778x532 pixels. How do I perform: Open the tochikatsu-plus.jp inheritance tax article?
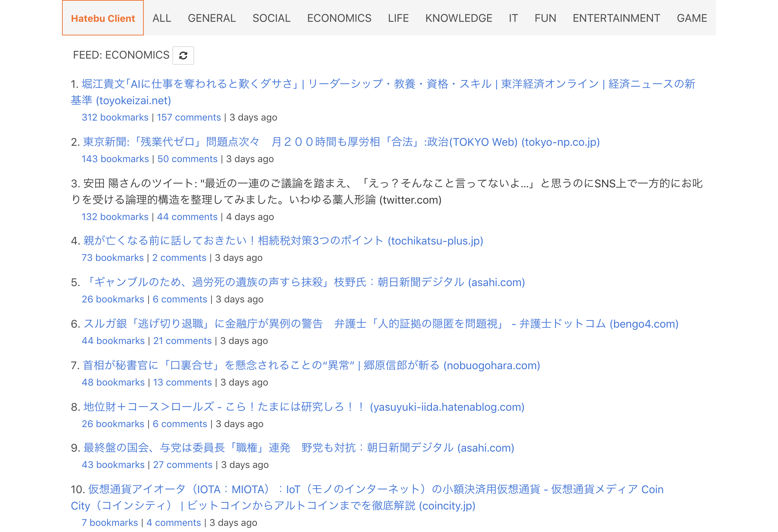[x=283, y=241]
